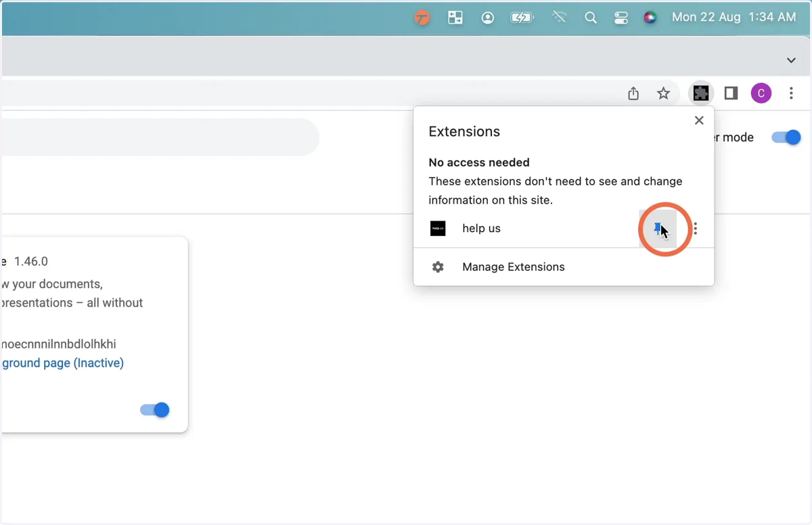The width and height of the screenshot is (812, 525).
Task: Open Chrome three-dot menu
Action: (791, 93)
